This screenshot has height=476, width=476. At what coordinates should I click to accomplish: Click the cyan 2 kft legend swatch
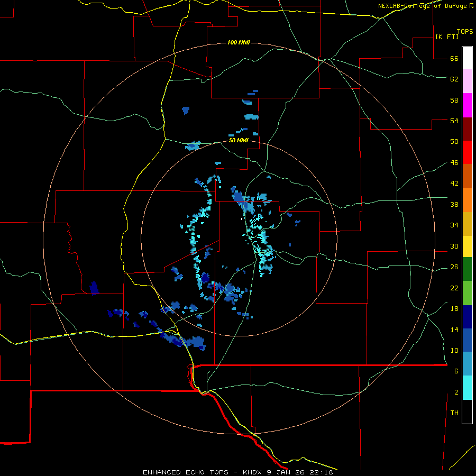[x=467, y=388]
